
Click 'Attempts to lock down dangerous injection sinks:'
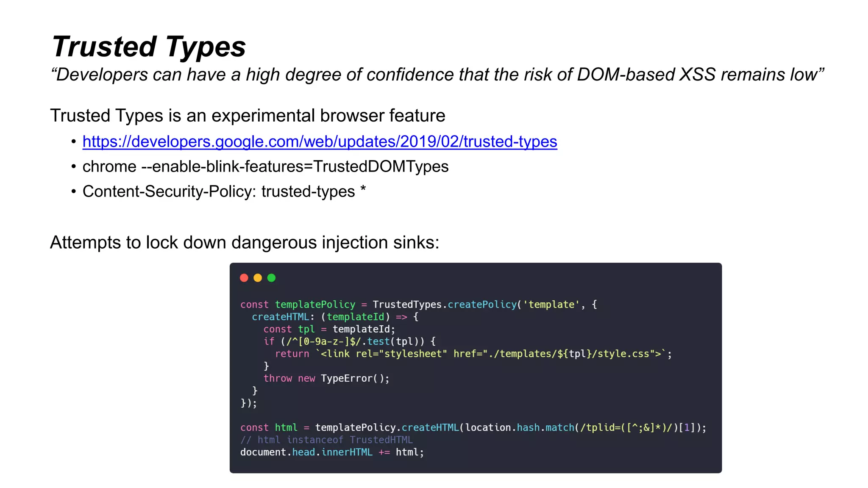click(x=245, y=242)
